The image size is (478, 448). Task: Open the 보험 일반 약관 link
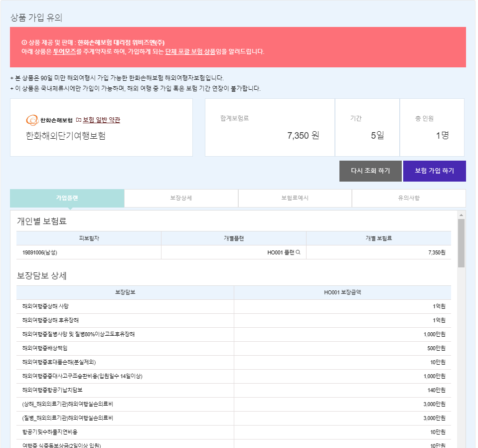coord(101,120)
